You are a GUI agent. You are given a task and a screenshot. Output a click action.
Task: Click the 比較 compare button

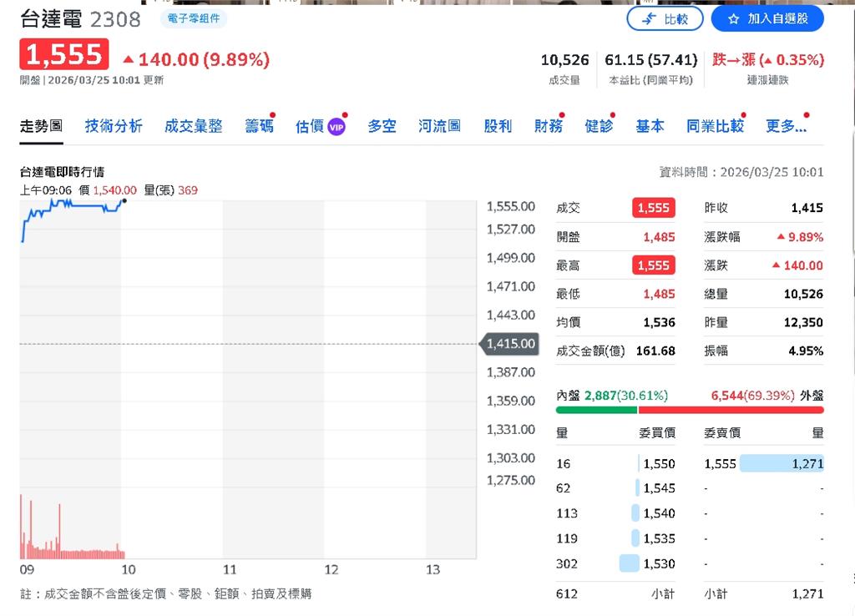tap(665, 18)
